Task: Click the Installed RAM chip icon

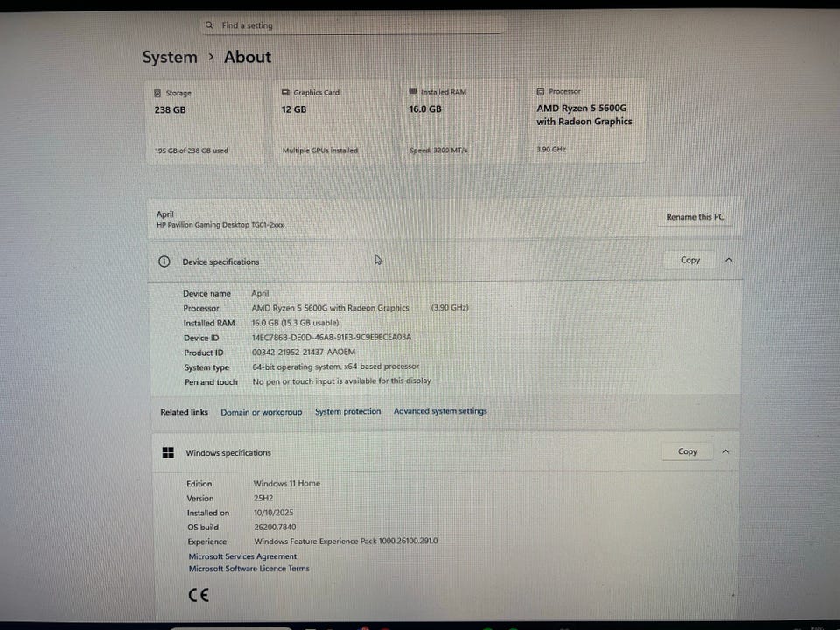Action: [412, 92]
